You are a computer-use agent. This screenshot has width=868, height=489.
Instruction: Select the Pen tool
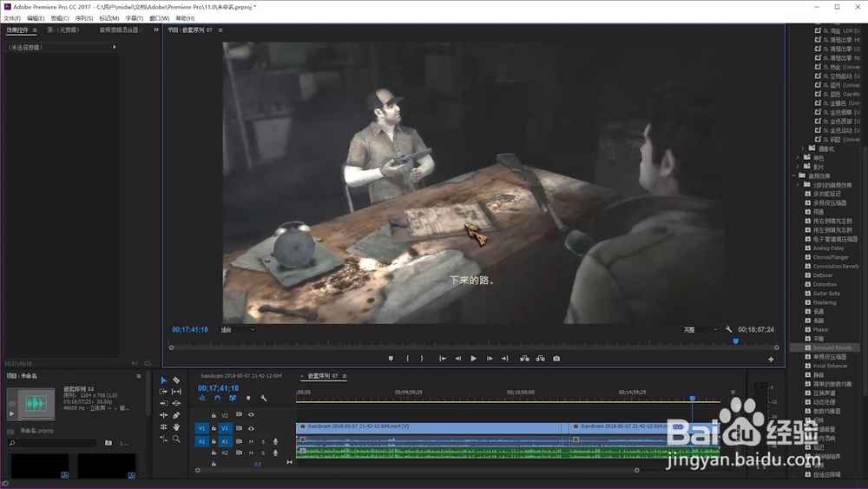(x=176, y=415)
